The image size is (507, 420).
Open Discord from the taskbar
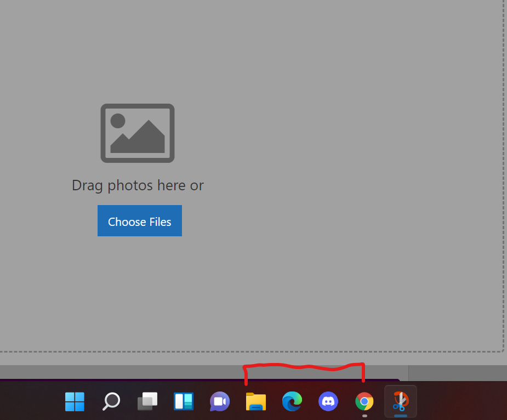[328, 401]
